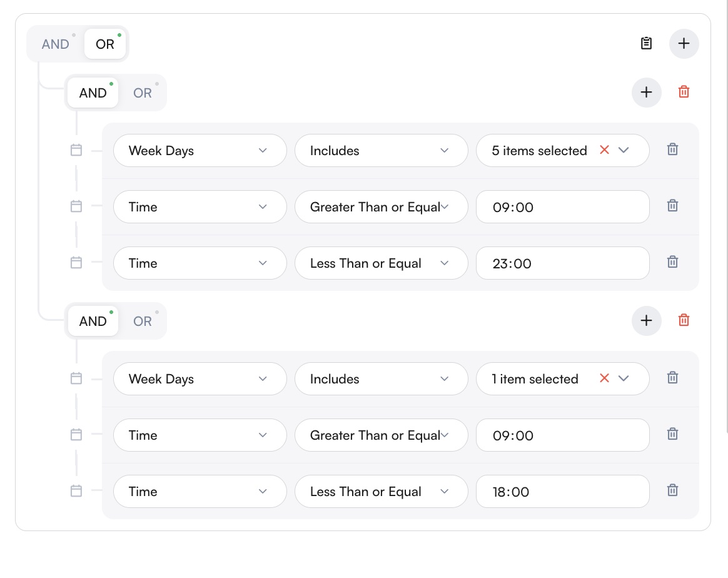
Task: Click the calendar icon beside the Week Days row
Action: click(x=76, y=150)
